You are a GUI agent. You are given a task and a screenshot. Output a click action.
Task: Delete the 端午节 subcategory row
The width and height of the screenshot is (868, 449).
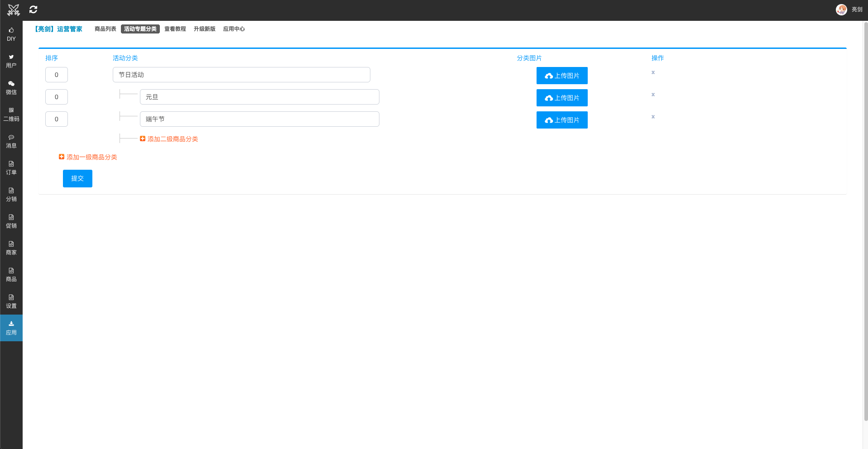(x=653, y=117)
